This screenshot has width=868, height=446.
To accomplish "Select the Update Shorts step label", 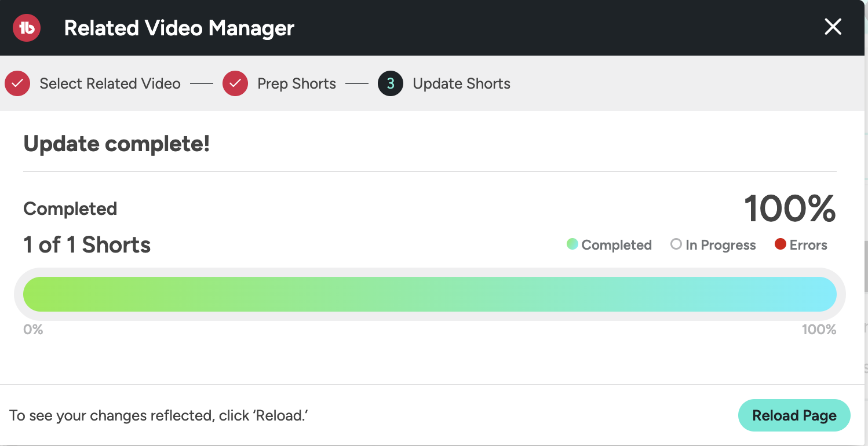I will coord(461,84).
